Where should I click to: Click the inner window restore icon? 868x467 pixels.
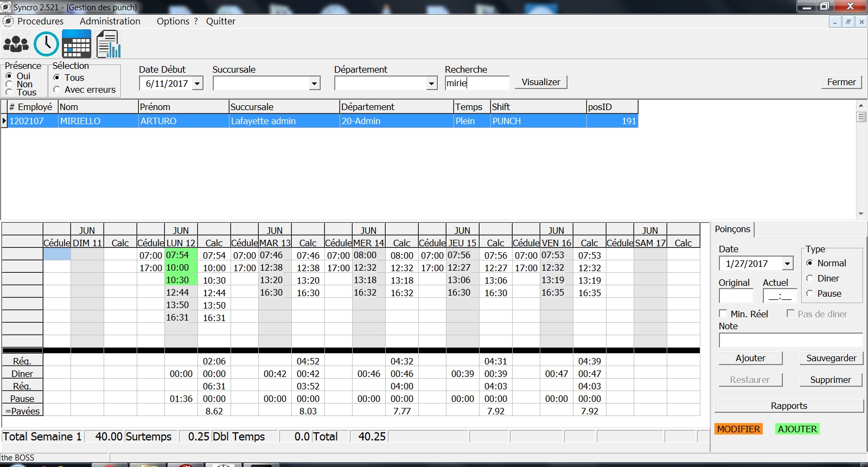point(848,22)
